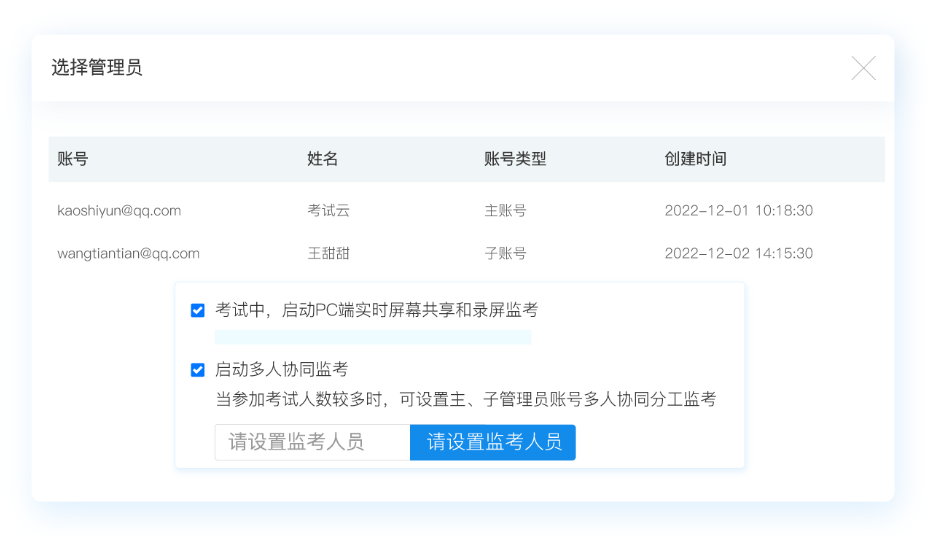Enable the PC端实时屏幕共享和录屏监考 checkbox
This screenshot has width=927, height=537.
198,311
